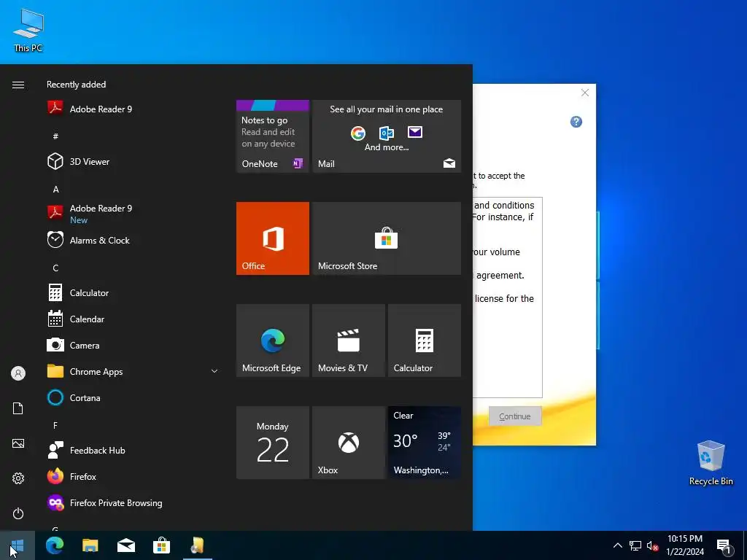
Task: Open the clock showing 10:15 PM
Action: (x=684, y=545)
